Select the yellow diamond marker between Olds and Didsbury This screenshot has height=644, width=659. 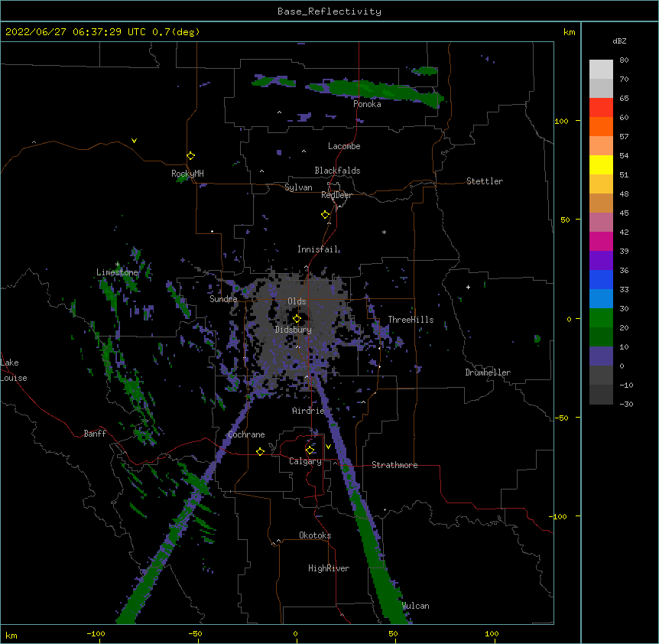[297, 318]
